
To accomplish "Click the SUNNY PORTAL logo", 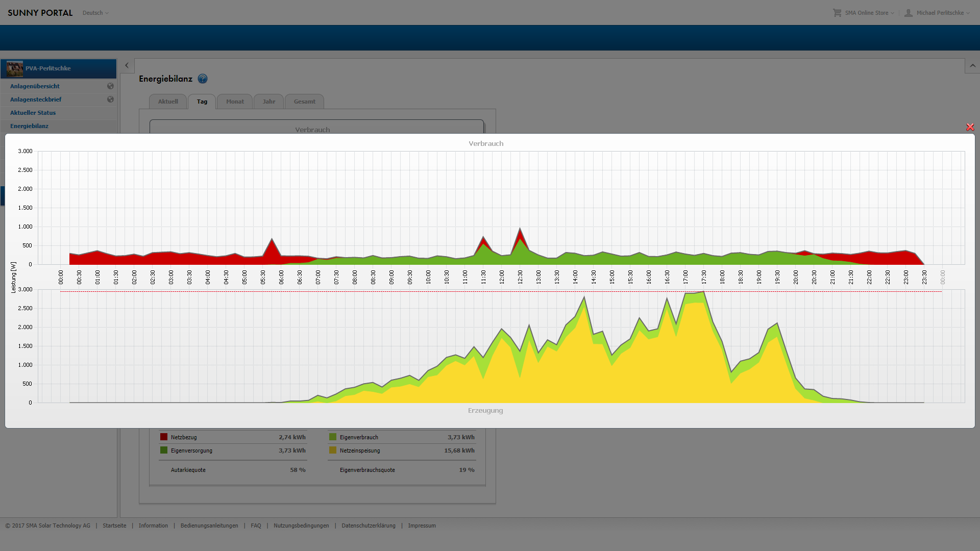I will 40,13.
